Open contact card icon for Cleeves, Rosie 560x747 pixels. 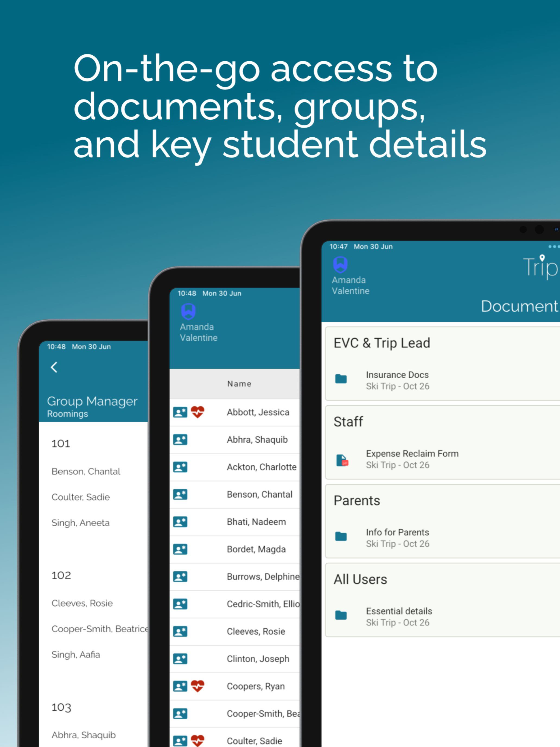(180, 632)
